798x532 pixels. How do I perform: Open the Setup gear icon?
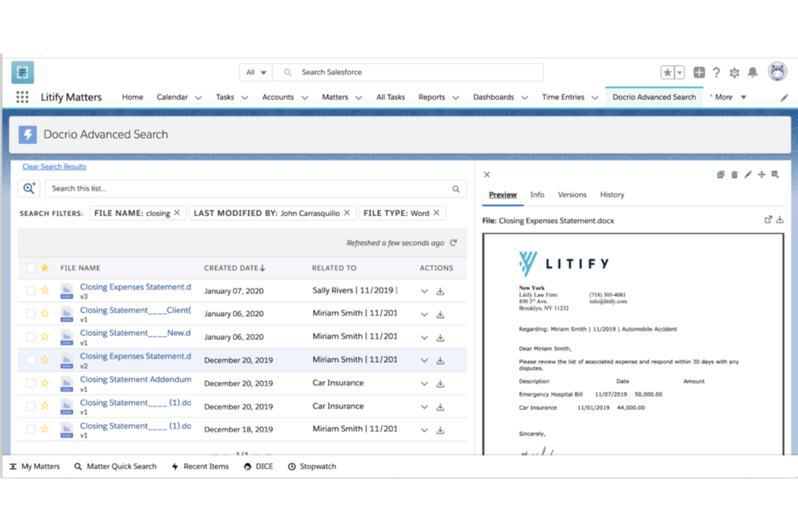[x=734, y=72]
